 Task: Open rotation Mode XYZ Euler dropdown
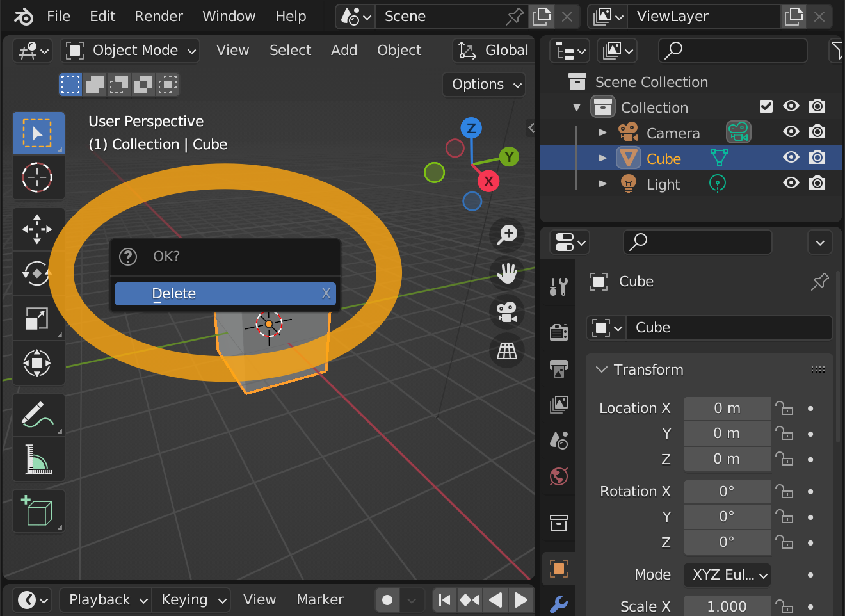[x=727, y=575]
